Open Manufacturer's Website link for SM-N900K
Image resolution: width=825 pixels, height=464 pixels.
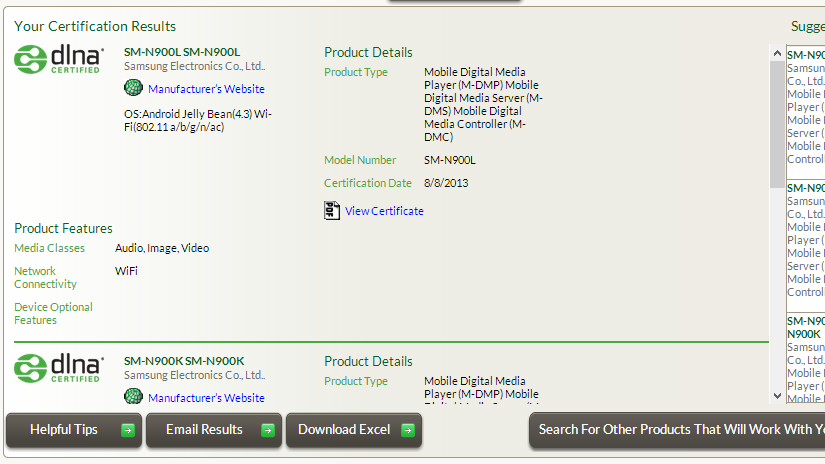click(x=206, y=398)
